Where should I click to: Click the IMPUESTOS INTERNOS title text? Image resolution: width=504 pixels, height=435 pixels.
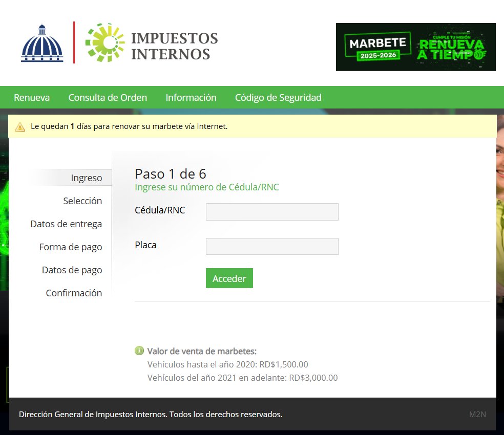(x=174, y=46)
